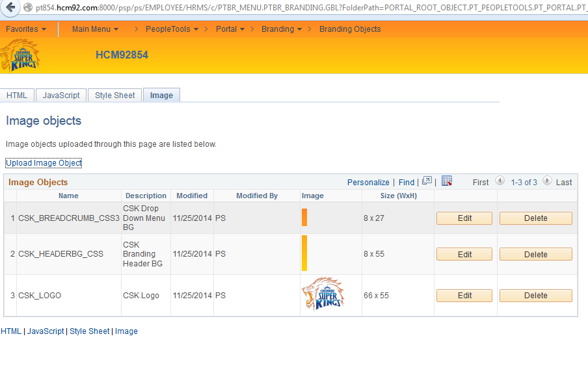The image size is (588, 384).
Task: Click bottom JavaScript footer link
Action: pyautogui.click(x=46, y=331)
